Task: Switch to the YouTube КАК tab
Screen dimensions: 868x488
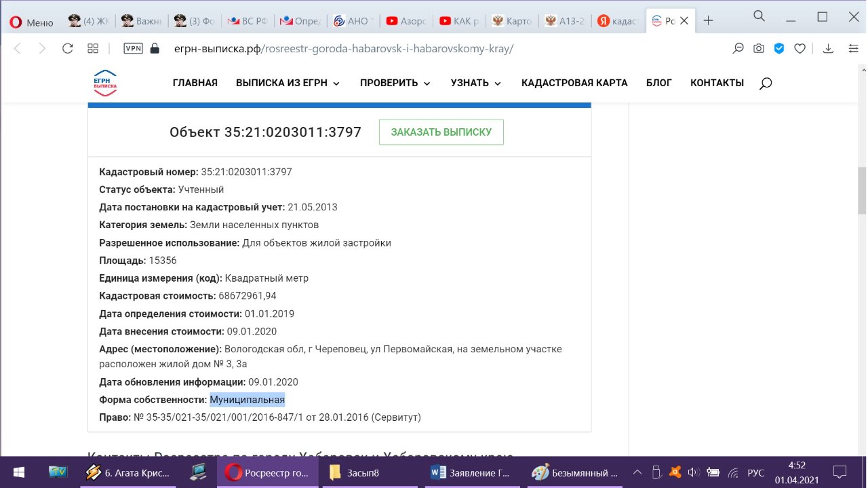Action: (459, 21)
